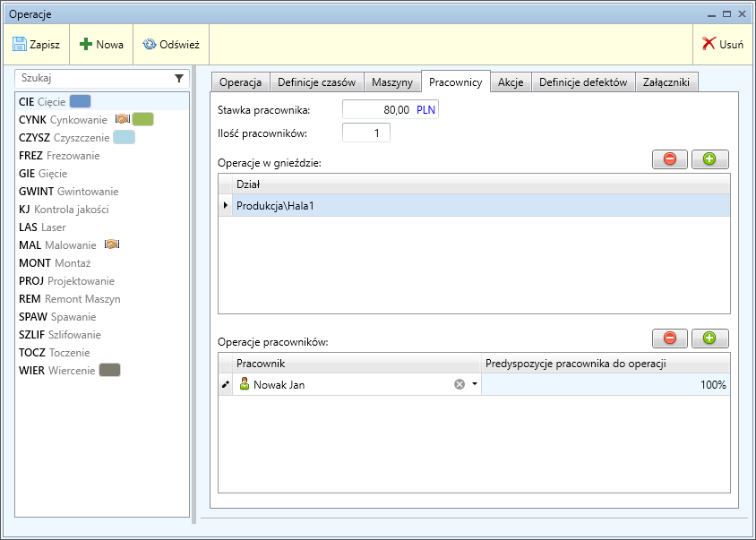Click the green plus Nowa icon
Screen dimensions: 756x540
[86, 44]
